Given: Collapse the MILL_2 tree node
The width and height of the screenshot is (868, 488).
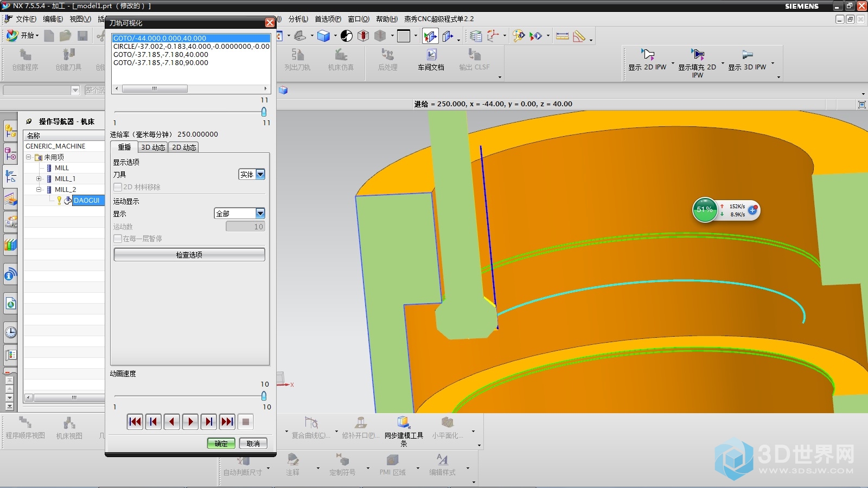Looking at the screenshot, I should (39, 190).
